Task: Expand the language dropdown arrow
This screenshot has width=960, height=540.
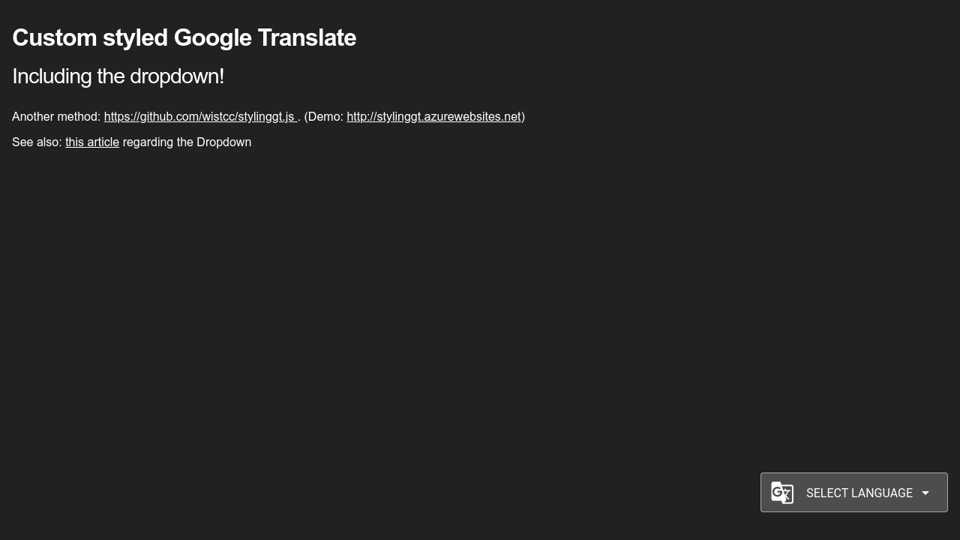Action: 926,493
